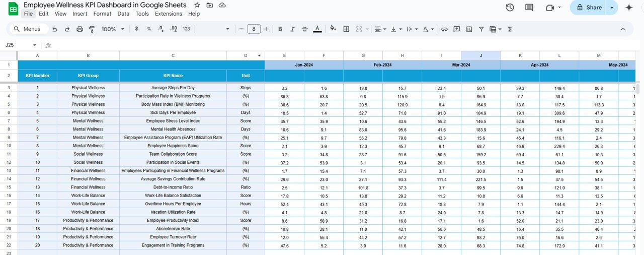Search the Menus box
Viewport: 644px width, 255px height.
[29, 29]
